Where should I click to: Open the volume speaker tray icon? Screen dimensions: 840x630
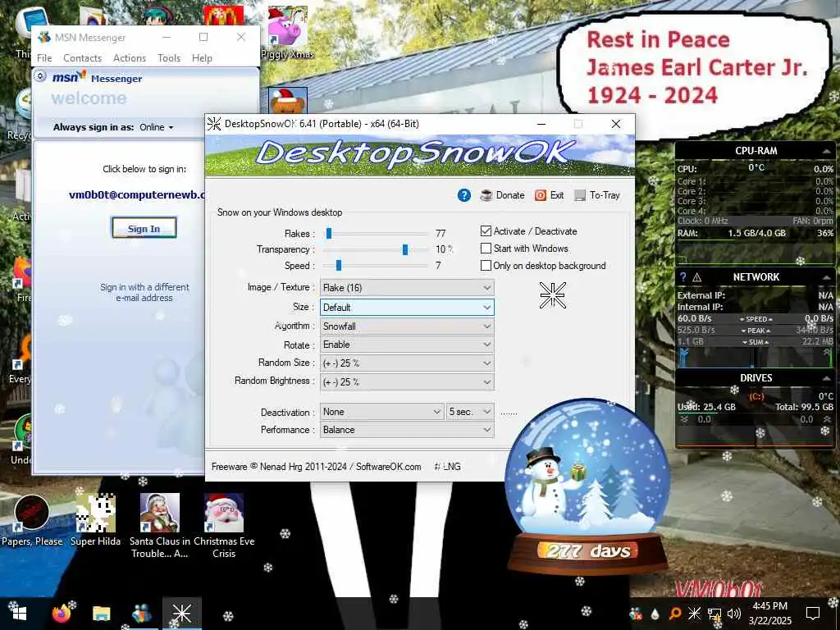(x=734, y=614)
